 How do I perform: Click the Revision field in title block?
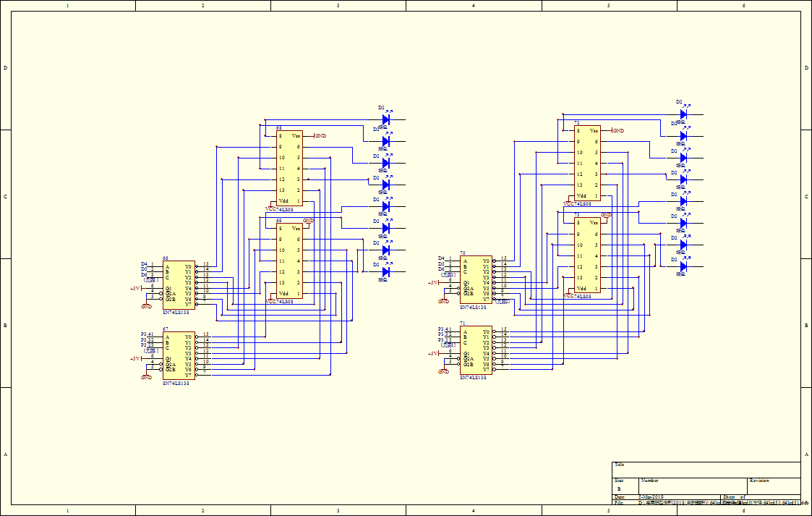point(772,485)
